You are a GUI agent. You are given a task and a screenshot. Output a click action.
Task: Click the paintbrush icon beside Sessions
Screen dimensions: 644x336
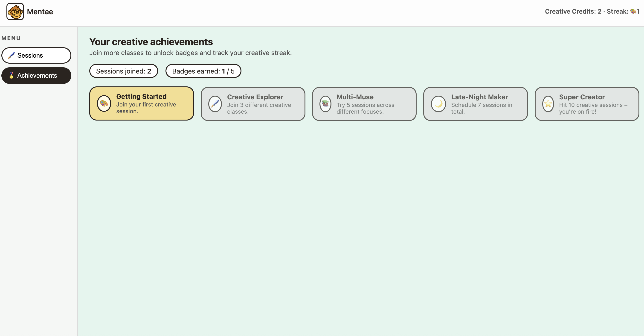pos(11,55)
